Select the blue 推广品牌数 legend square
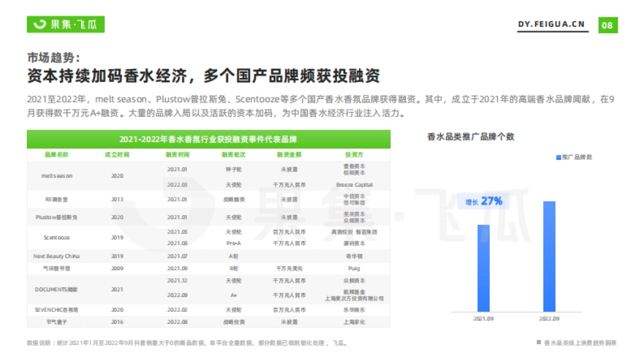644x362 pixels. tap(558, 157)
